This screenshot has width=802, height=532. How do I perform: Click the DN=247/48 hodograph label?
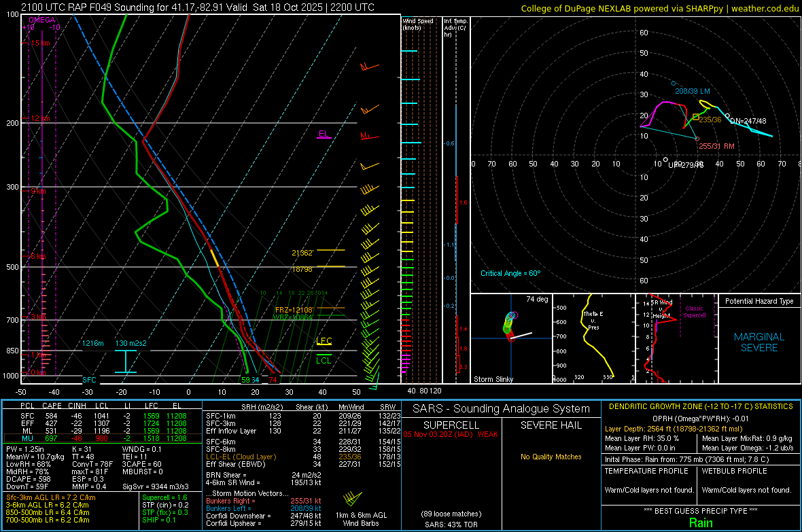(x=748, y=121)
